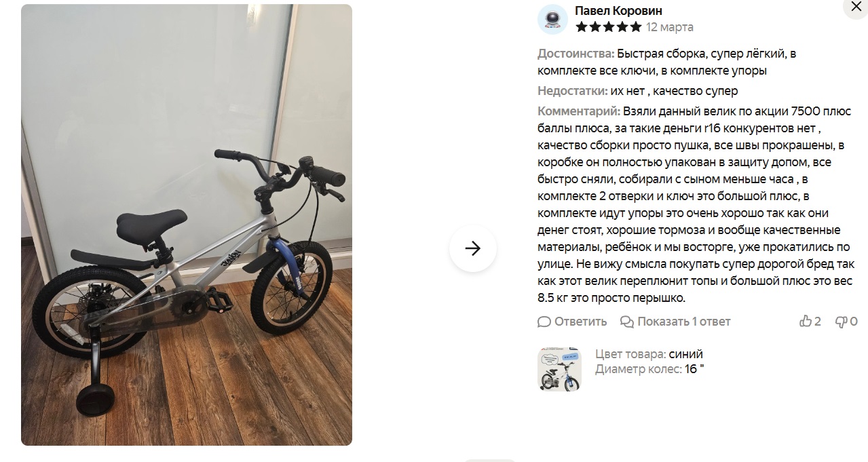Viewport: 868px width, 462px height.
Task: Click the thumbs-down dislike icon
Action: tap(841, 322)
